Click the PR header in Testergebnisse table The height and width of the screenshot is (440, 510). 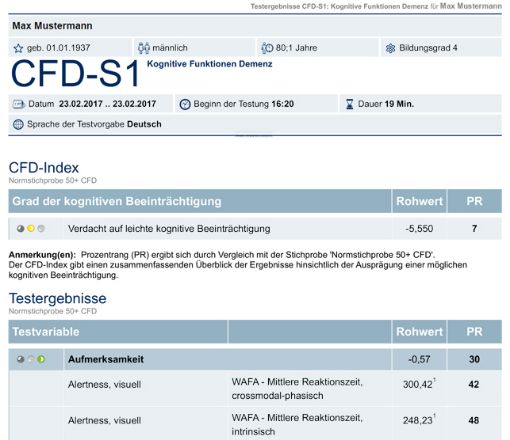coord(474,332)
